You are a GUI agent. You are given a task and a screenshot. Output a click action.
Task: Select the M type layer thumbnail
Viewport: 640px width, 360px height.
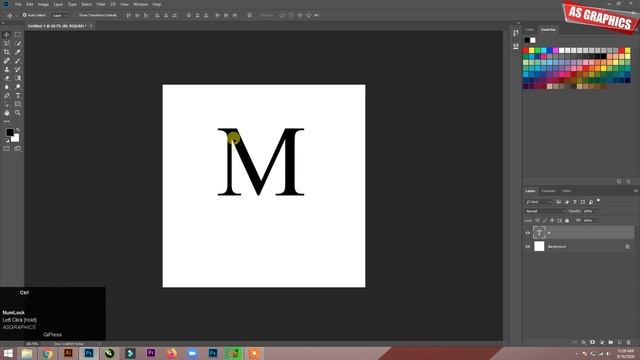[x=539, y=233]
